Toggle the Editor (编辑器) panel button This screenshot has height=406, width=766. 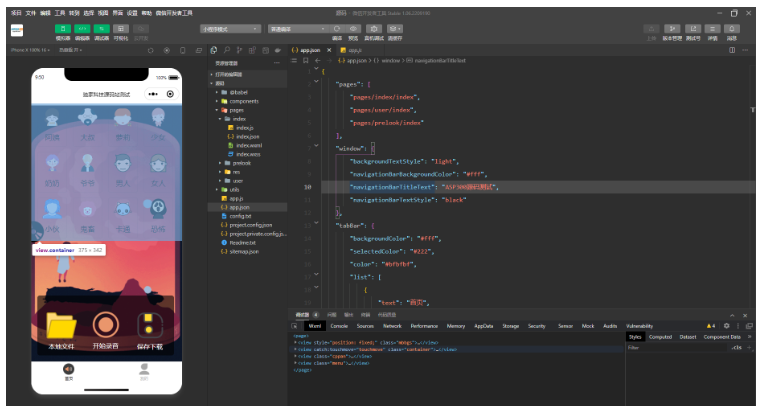click(82, 29)
